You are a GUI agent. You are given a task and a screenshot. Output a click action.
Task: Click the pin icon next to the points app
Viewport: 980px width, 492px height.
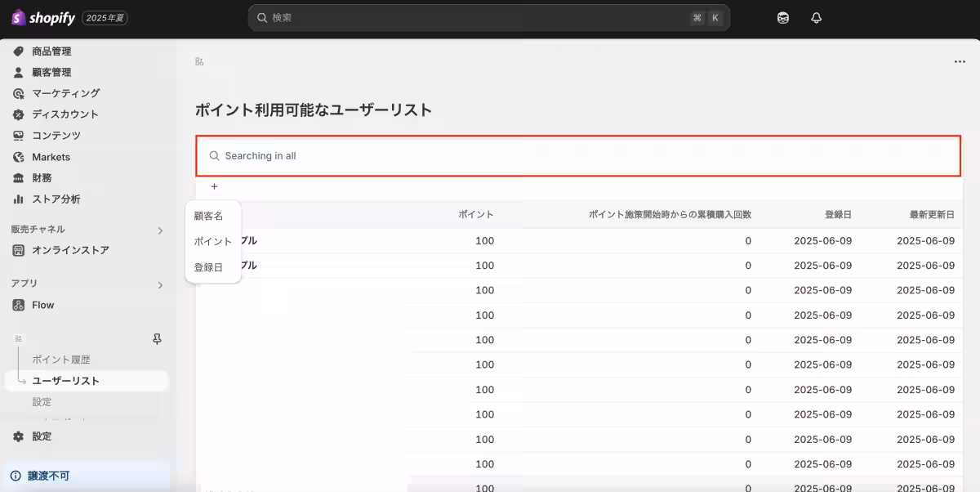click(158, 338)
